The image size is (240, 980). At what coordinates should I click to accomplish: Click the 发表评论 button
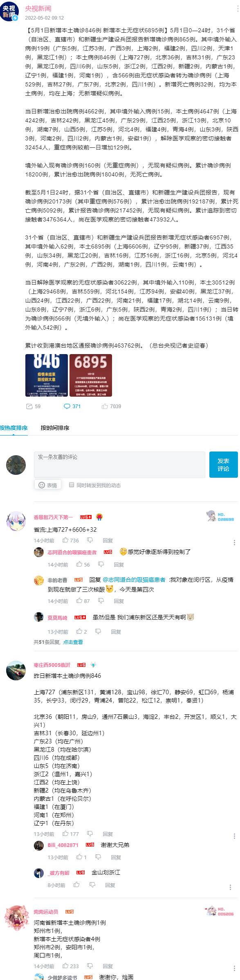(x=223, y=465)
